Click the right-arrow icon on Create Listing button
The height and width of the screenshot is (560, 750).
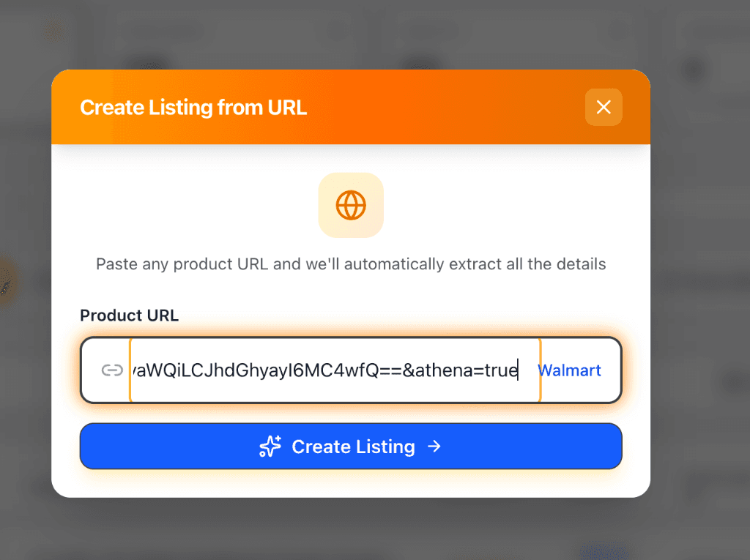tap(435, 446)
